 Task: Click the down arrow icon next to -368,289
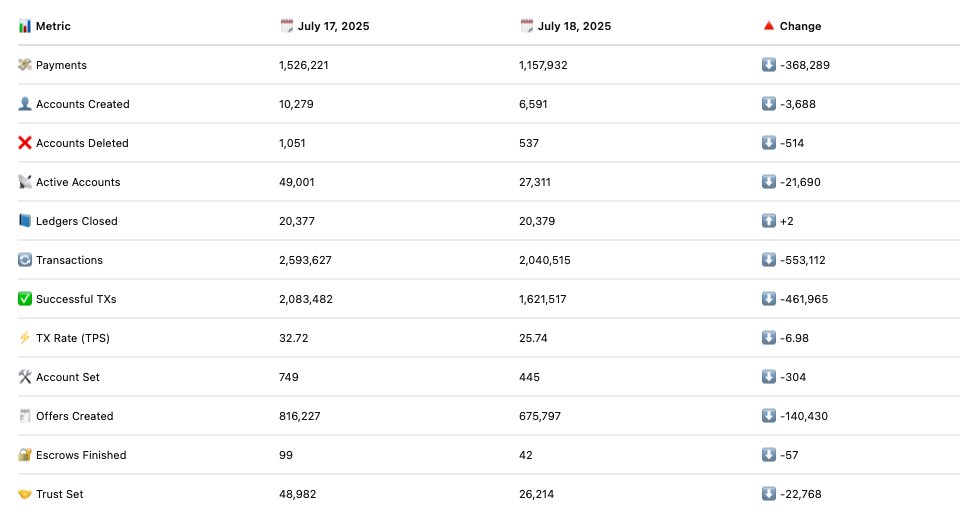tap(768, 64)
